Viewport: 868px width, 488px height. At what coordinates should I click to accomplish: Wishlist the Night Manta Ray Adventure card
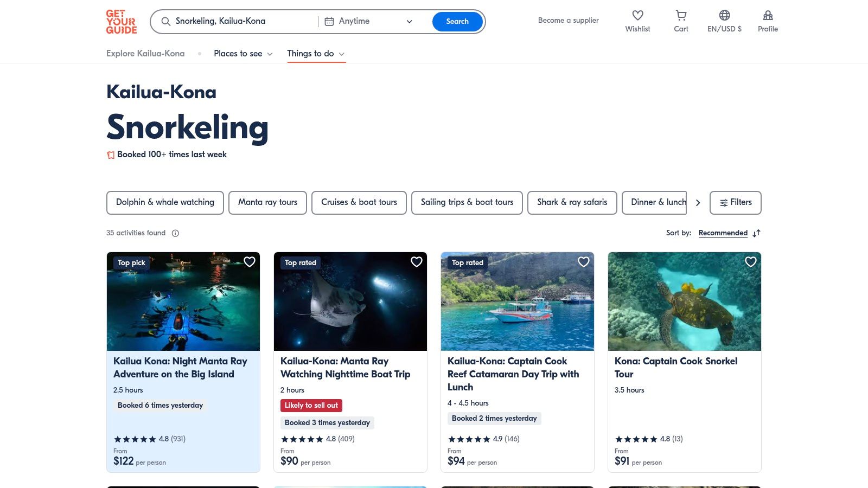[x=250, y=262]
